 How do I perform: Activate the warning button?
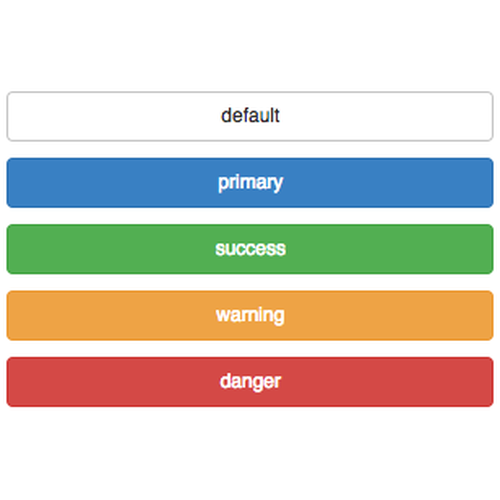pyautogui.click(x=250, y=315)
